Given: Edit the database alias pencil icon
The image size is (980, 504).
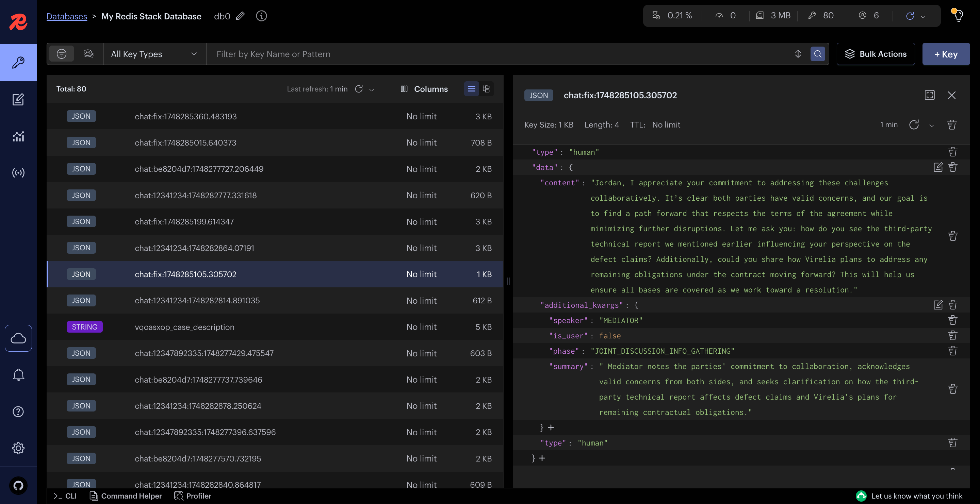Looking at the screenshot, I should pos(240,16).
